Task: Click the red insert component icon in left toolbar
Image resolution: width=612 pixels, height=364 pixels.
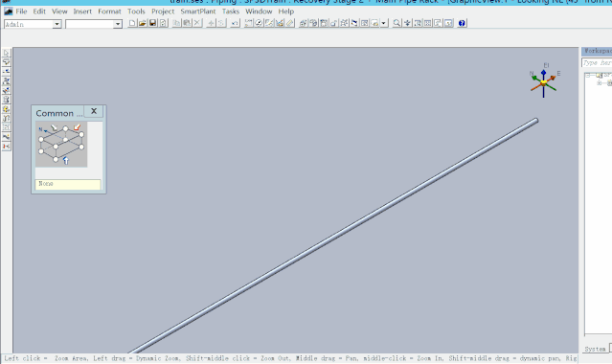Action: coord(7,147)
